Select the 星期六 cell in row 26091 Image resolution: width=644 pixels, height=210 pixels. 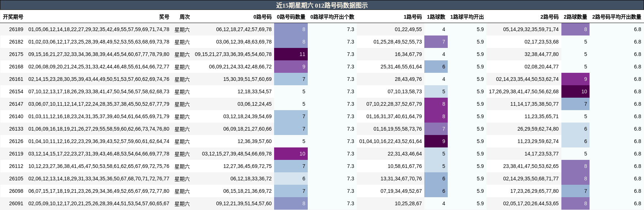tap(182, 204)
